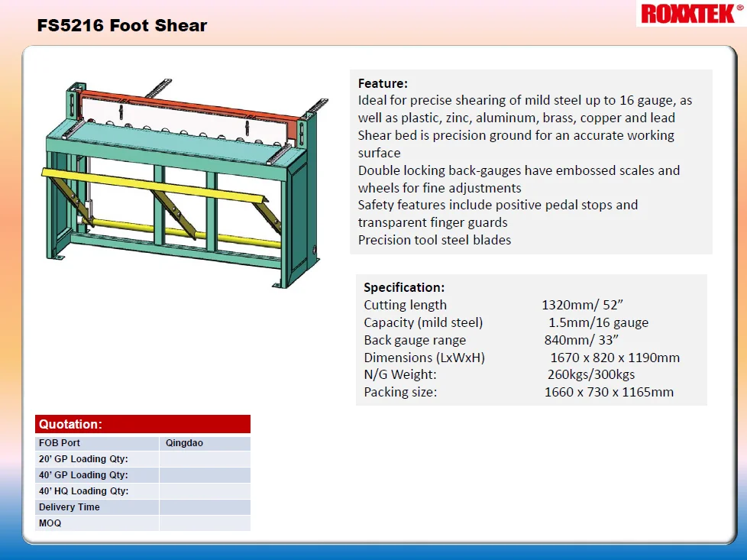This screenshot has height=560, width=747.
Task: Click the Capacity (mild steel) label
Action: [423, 322]
